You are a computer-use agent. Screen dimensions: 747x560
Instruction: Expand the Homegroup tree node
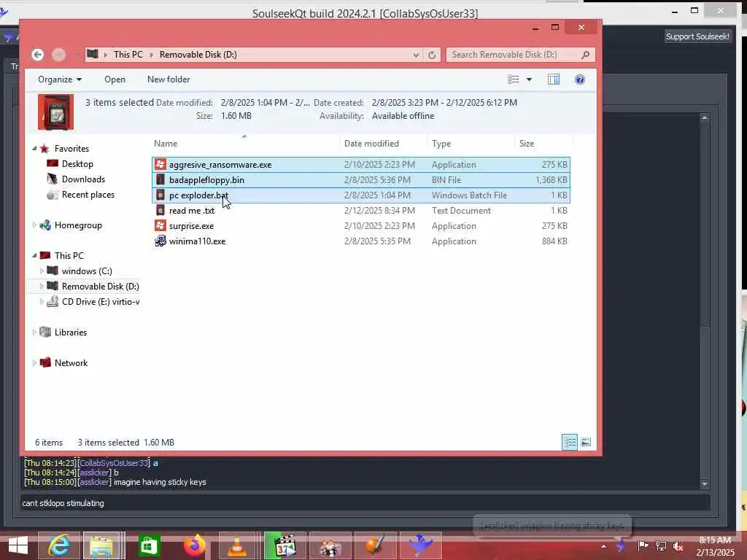click(34, 225)
